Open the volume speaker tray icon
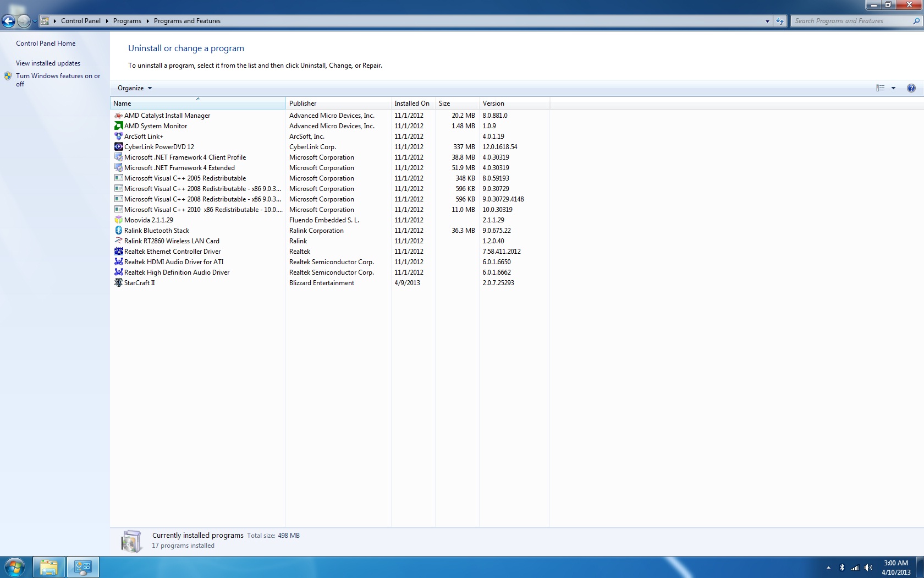The height and width of the screenshot is (578, 924). [x=868, y=568]
